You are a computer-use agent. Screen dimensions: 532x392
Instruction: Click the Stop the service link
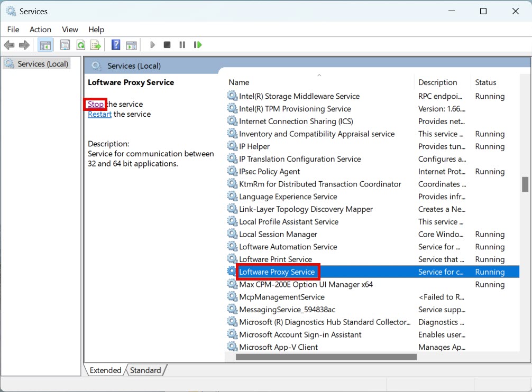96,104
